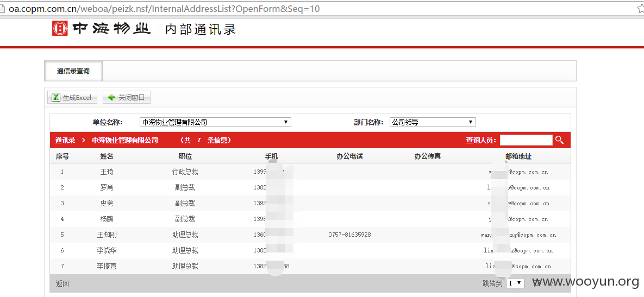Viewport: 644px width, 297px height.
Task: Click the 职位 column header
Action: [x=185, y=156]
